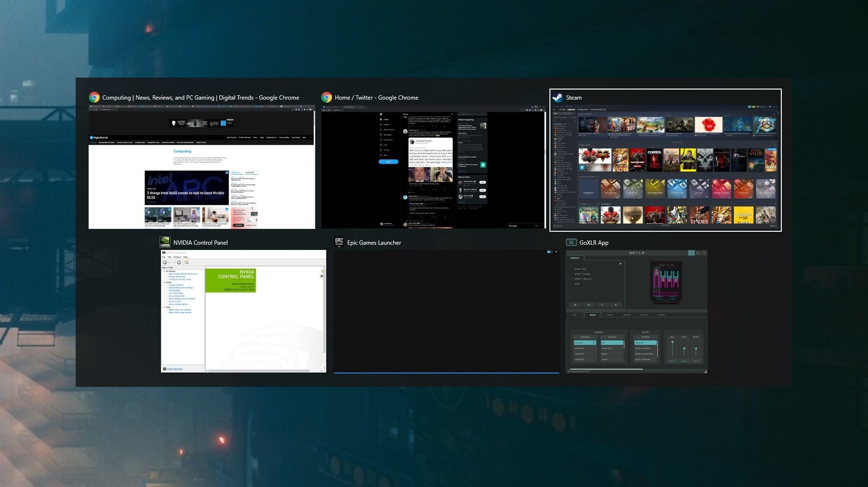
Task: Open the Intel ARC XeSS article image
Action: pyautogui.click(x=186, y=187)
